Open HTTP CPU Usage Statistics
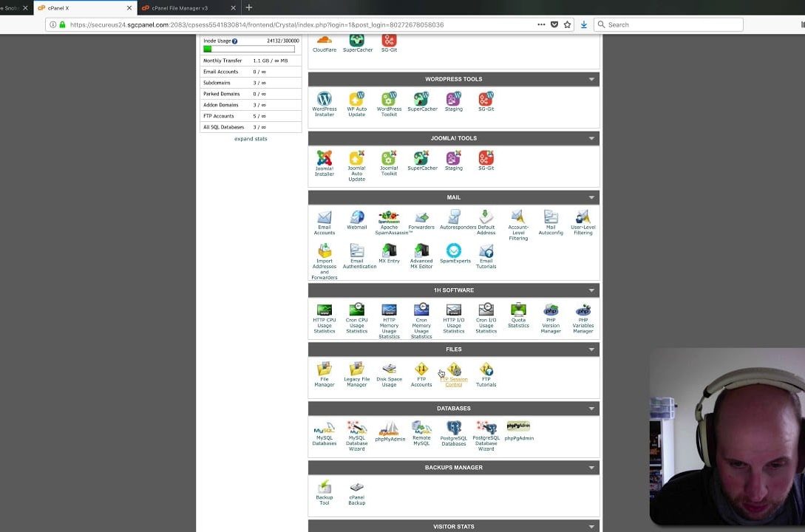 click(x=324, y=318)
